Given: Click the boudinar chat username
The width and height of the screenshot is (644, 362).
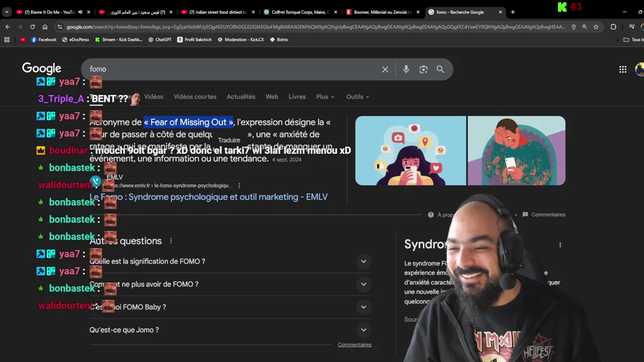Looking at the screenshot, I should click(68, 150).
